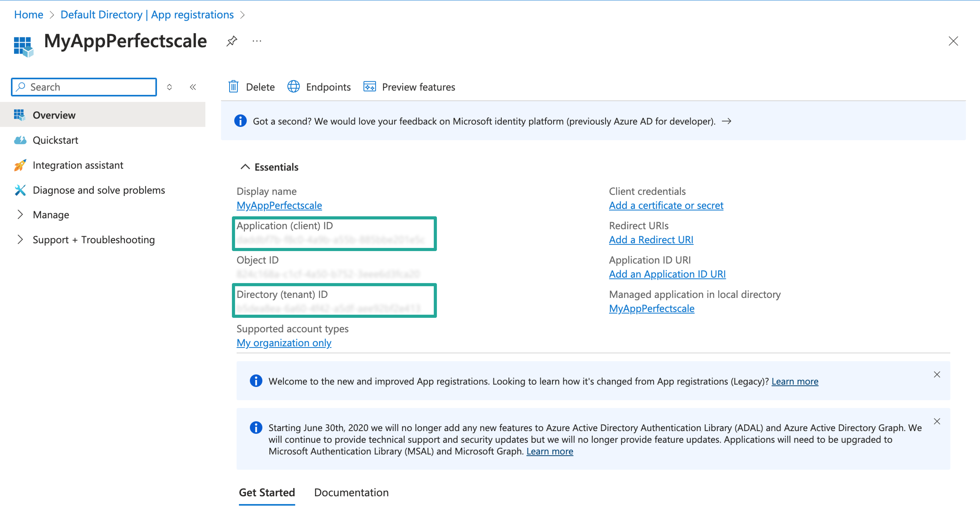Open feedback banner arrow link

click(727, 121)
